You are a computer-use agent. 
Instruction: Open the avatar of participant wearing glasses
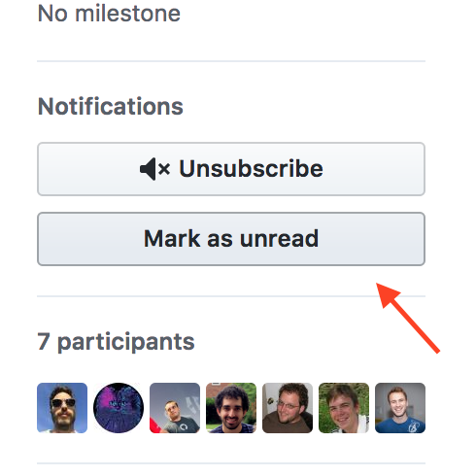coord(288,408)
